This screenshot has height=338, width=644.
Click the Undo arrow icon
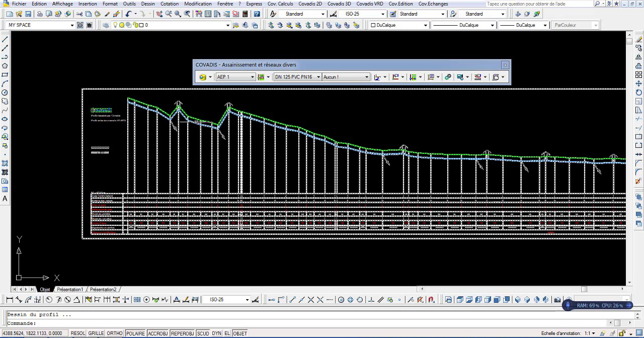point(129,14)
